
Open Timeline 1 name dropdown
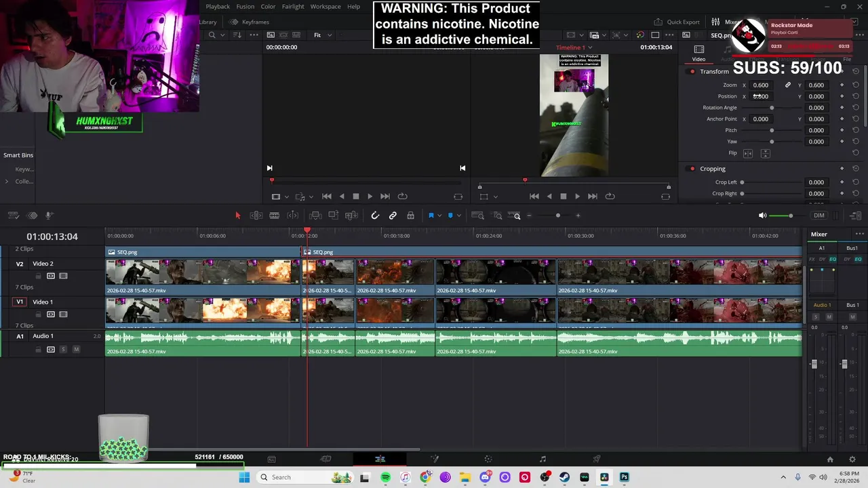point(574,47)
